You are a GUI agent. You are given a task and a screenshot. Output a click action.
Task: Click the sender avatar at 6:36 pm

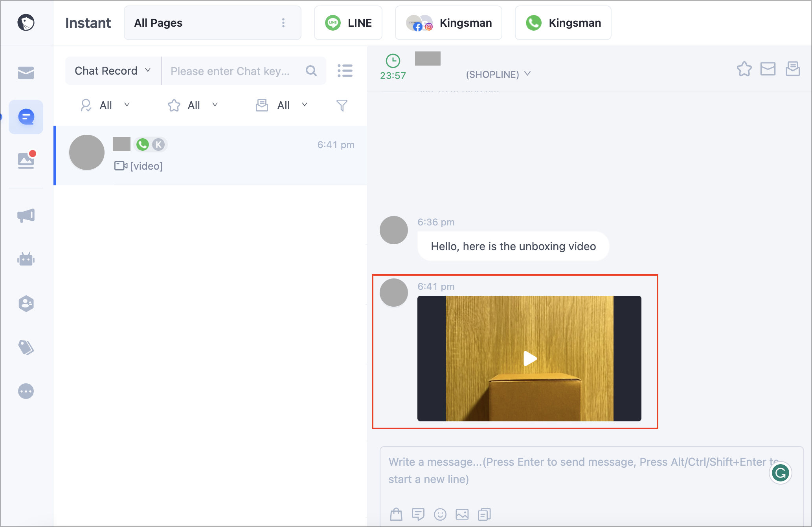[394, 230]
